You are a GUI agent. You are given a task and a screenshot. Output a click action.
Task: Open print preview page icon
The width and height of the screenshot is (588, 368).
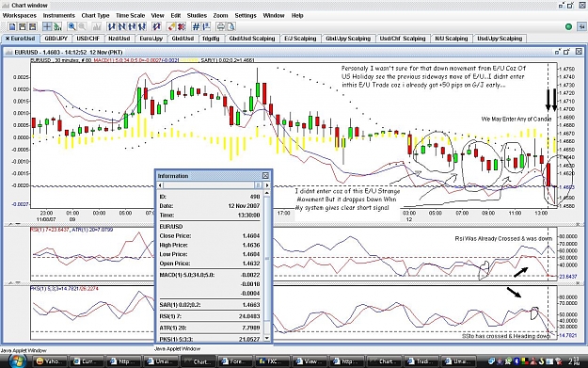point(231,26)
